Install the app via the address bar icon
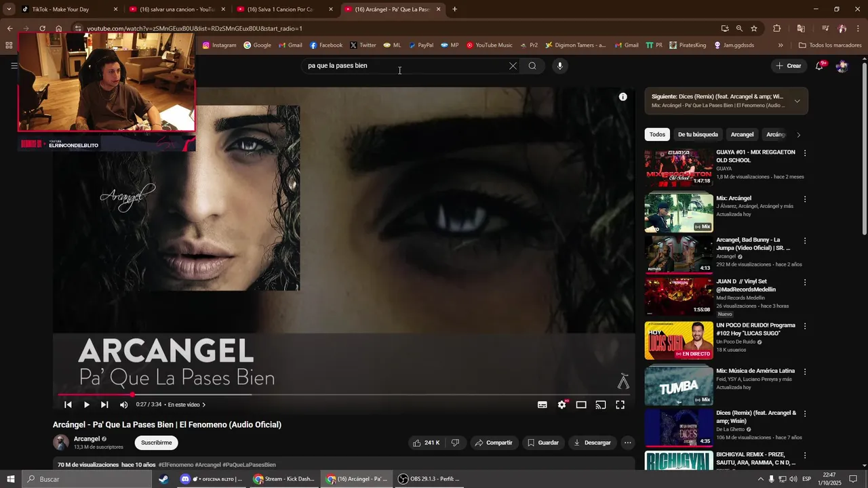The image size is (868, 488). tap(725, 28)
